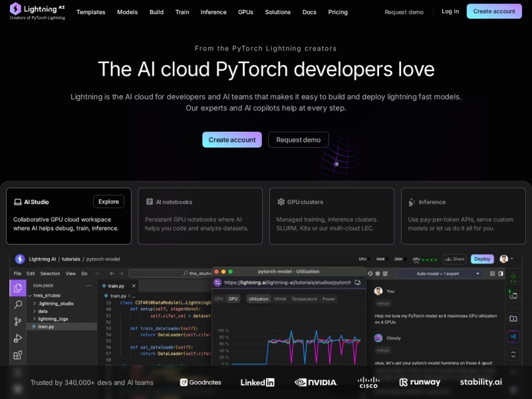Click the Log in link
532x399 pixels.
pos(450,11)
